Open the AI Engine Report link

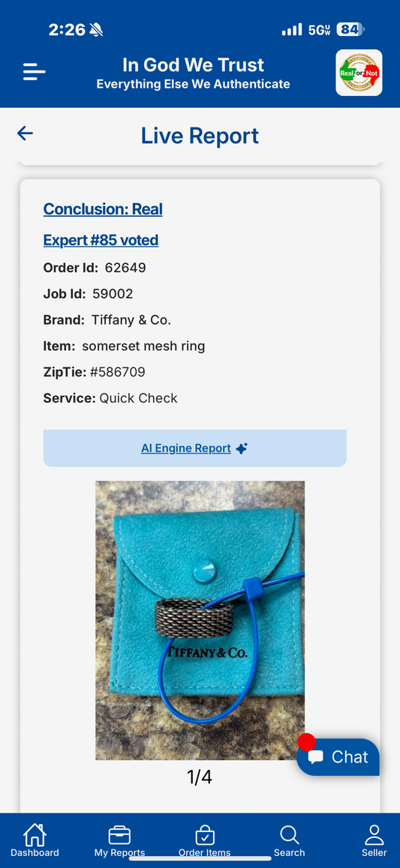(185, 448)
